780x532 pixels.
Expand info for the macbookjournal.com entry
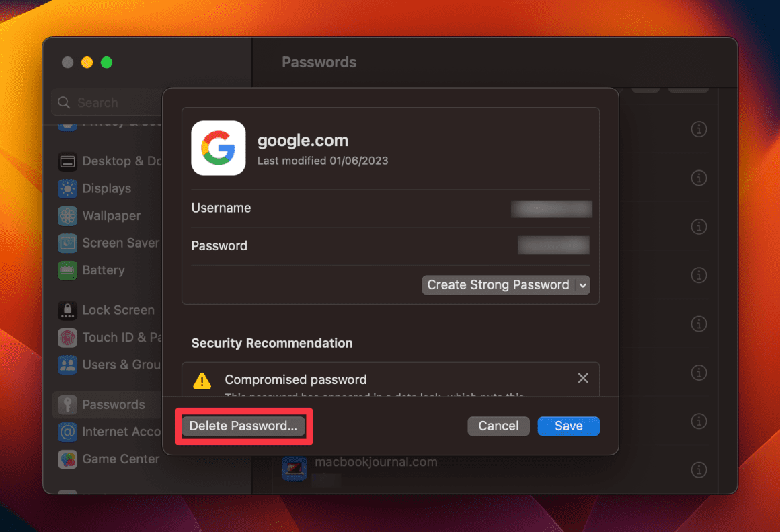pos(699,469)
